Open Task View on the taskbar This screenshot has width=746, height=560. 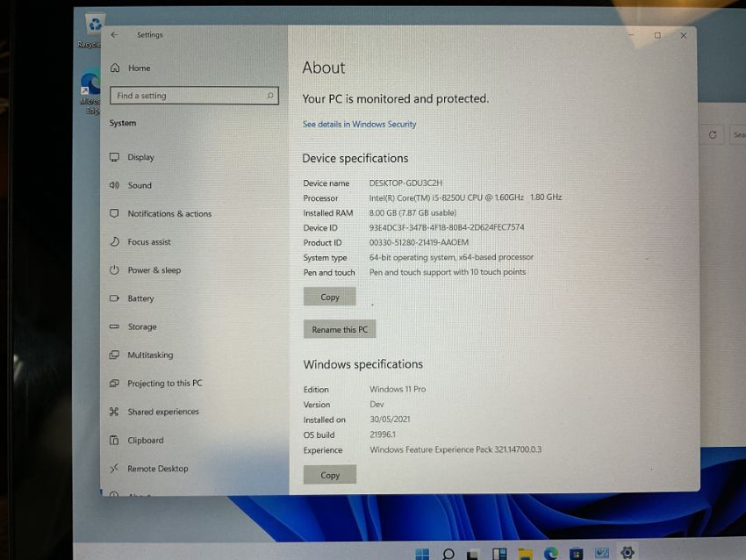(x=473, y=553)
